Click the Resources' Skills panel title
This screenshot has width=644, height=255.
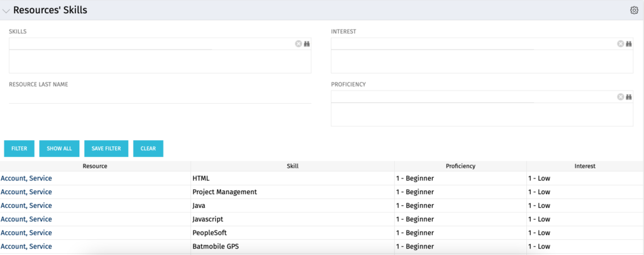50,10
